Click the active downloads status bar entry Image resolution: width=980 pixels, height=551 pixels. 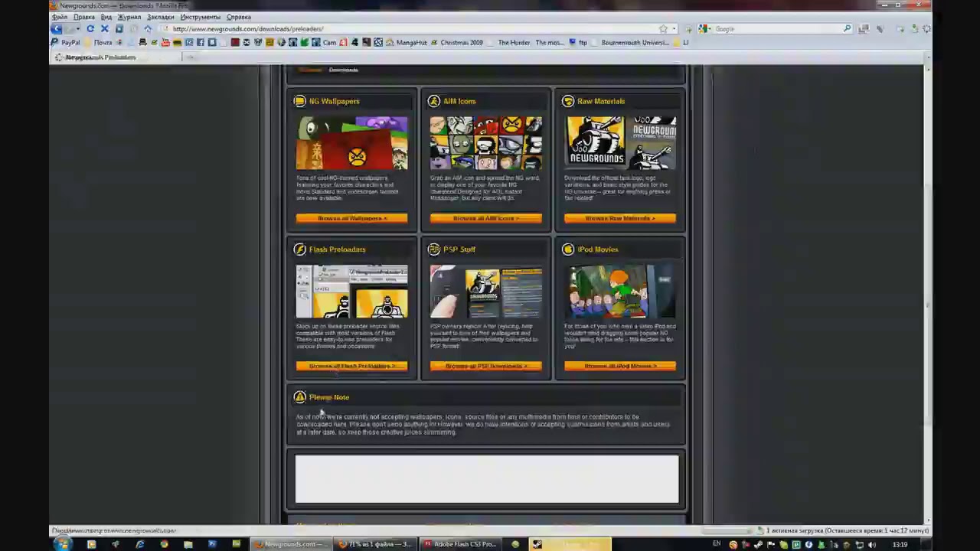coord(842,530)
